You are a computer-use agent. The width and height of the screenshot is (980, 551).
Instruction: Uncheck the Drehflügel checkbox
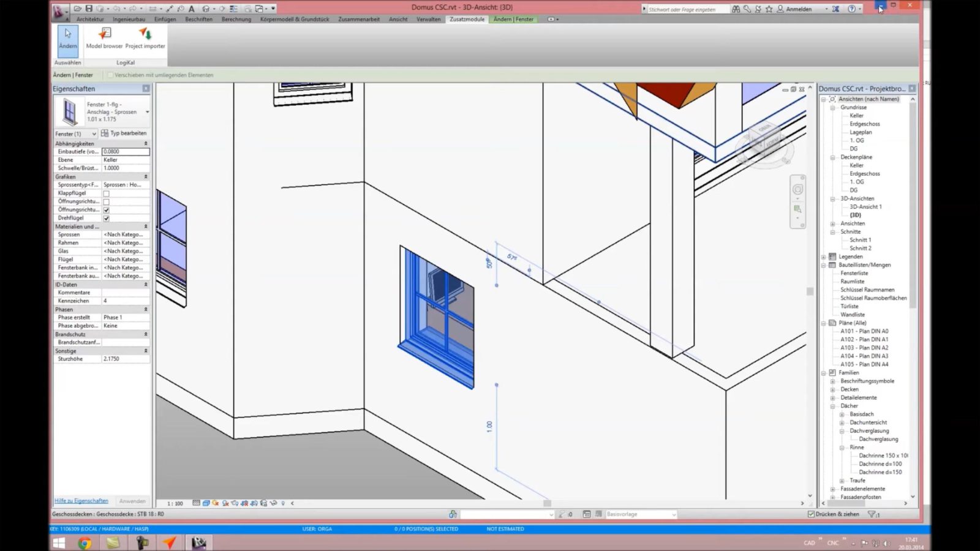coord(107,218)
